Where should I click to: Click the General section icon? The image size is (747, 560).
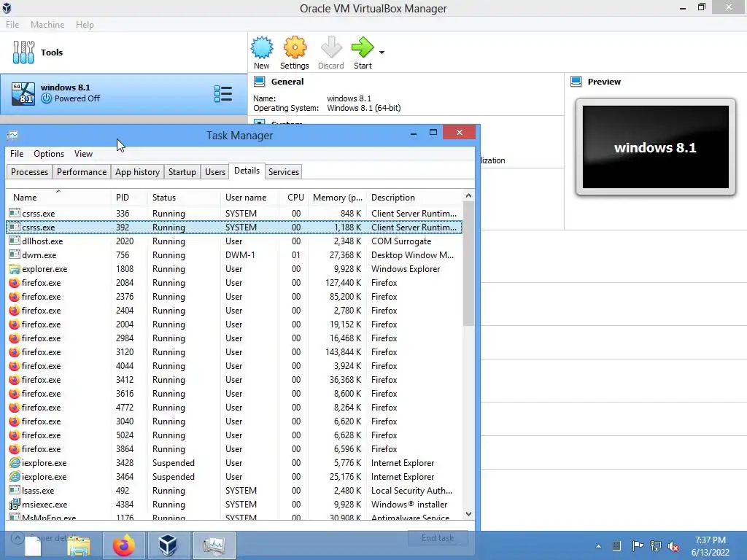tap(259, 82)
